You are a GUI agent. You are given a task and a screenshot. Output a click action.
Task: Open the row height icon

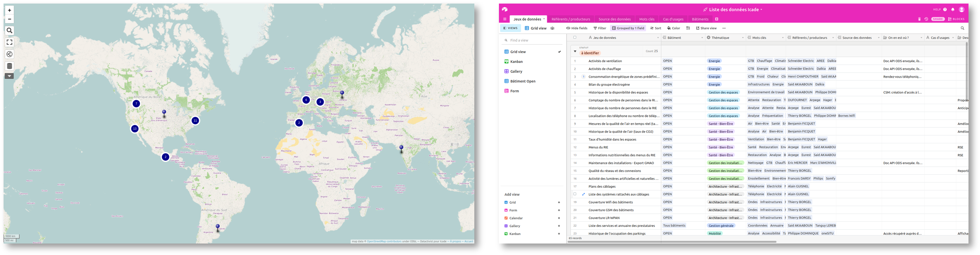coord(688,28)
